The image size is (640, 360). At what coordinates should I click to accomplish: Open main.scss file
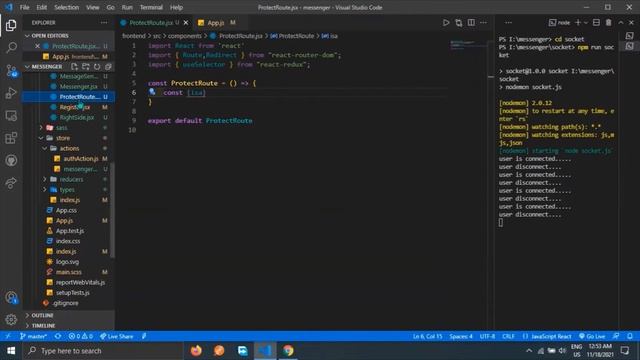point(68,272)
